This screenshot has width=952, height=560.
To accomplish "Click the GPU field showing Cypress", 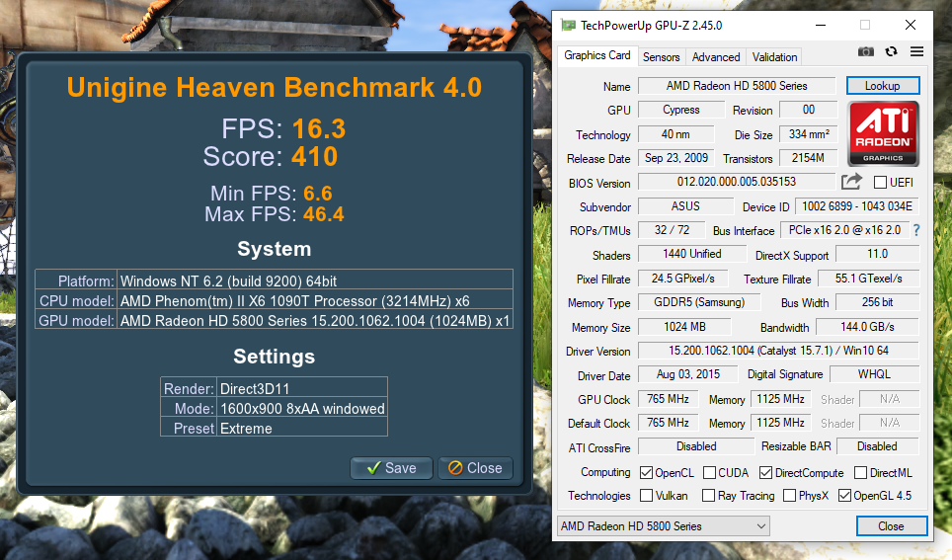I will 681,110.
